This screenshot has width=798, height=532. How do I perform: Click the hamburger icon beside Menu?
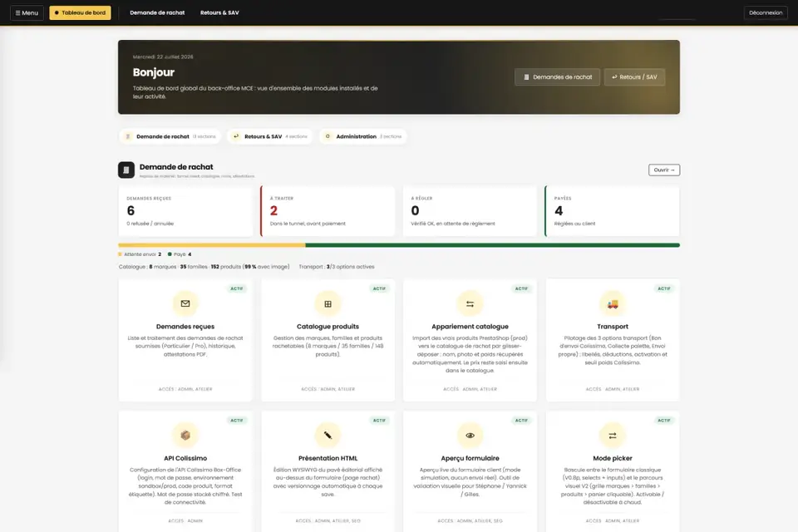pyautogui.click(x=17, y=12)
